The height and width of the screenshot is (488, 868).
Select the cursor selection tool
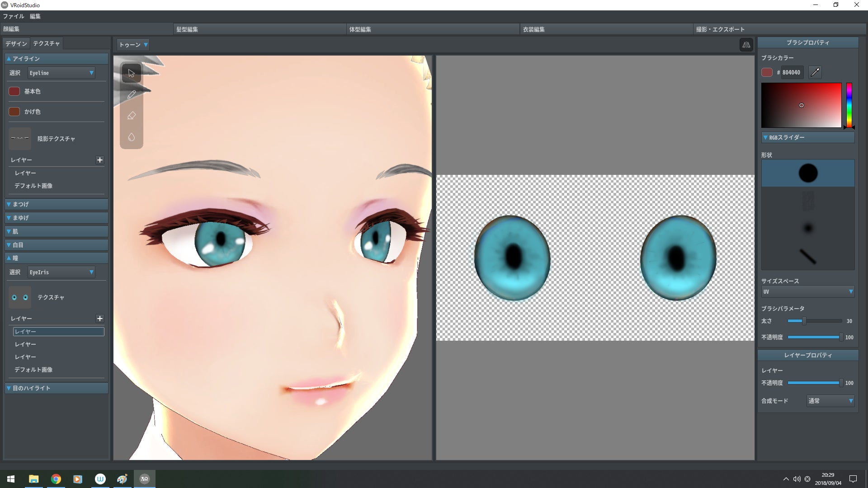point(131,73)
